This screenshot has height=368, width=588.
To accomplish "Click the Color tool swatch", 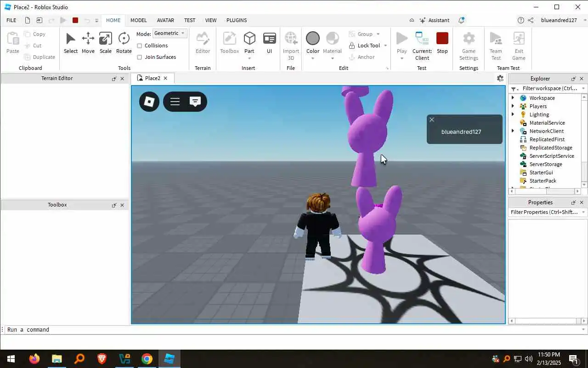I will point(313,39).
